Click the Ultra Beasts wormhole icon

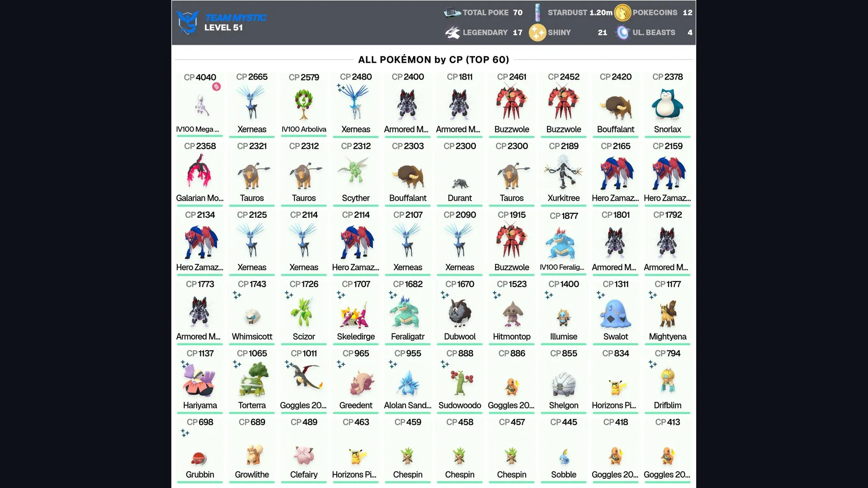[x=623, y=33]
